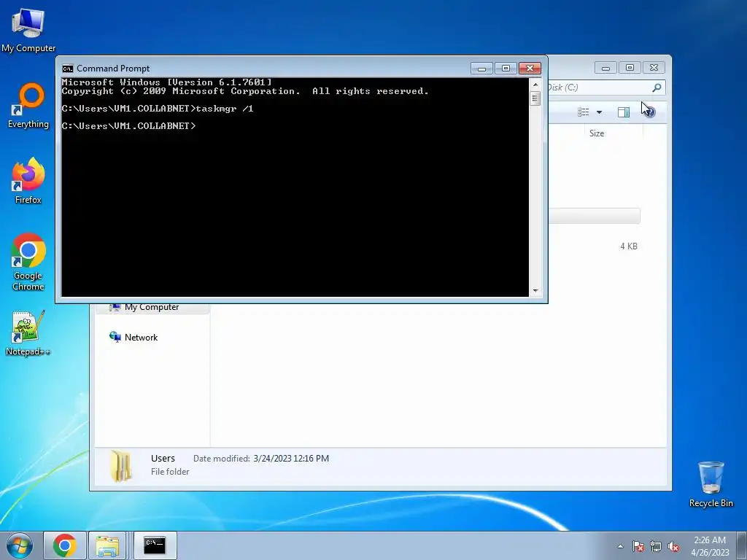Minimize the Explorer window
Screen dimensions: 747x560
[x=605, y=68]
